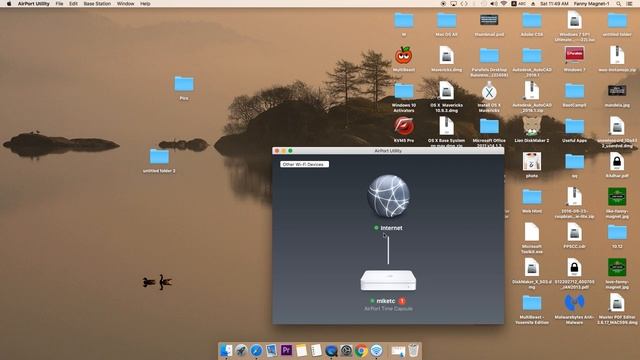The width and height of the screenshot is (640, 360).
Task: Open the yellow Notes app in the dock
Action: click(301, 350)
